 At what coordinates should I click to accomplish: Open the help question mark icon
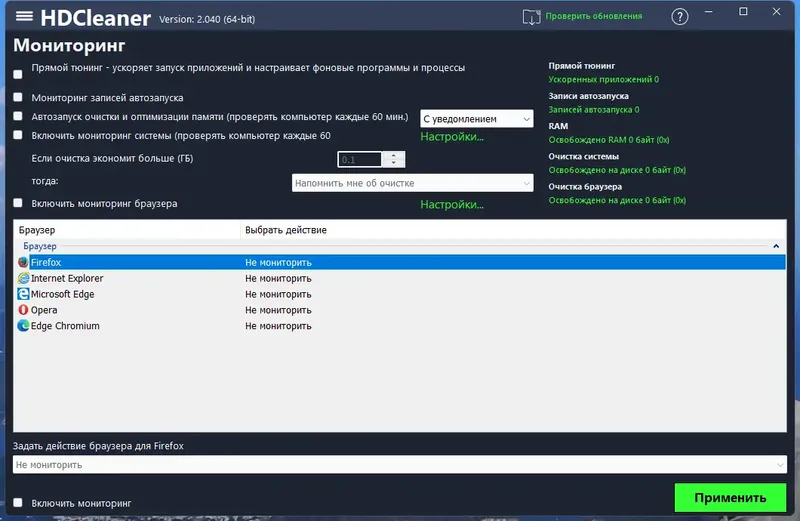680,17
